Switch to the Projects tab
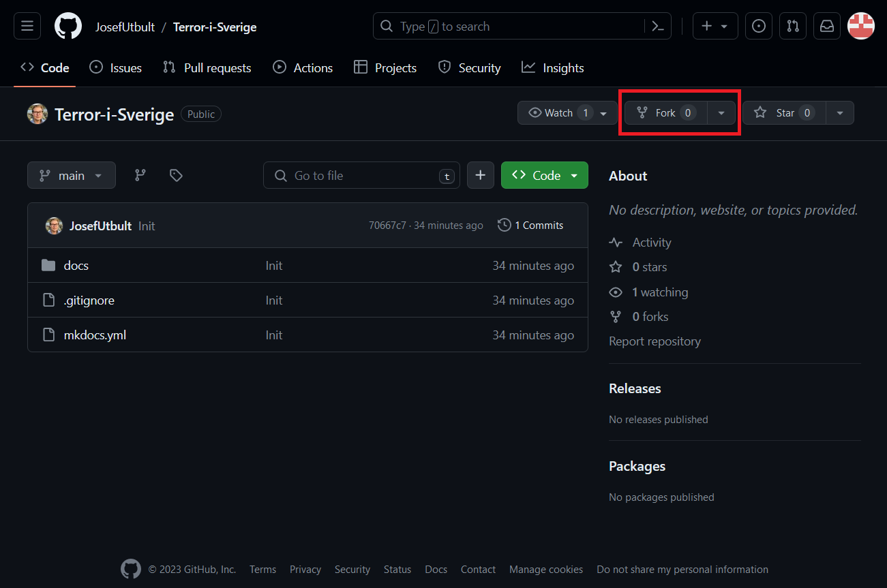This screenshot has height=588, width=887. pyautogui.click(x=385, y=67)
